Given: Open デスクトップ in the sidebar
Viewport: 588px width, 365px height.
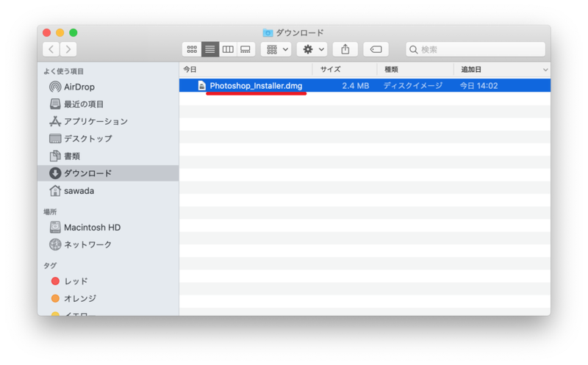Looking at the screenshot, I should click(x=108, y=139).
